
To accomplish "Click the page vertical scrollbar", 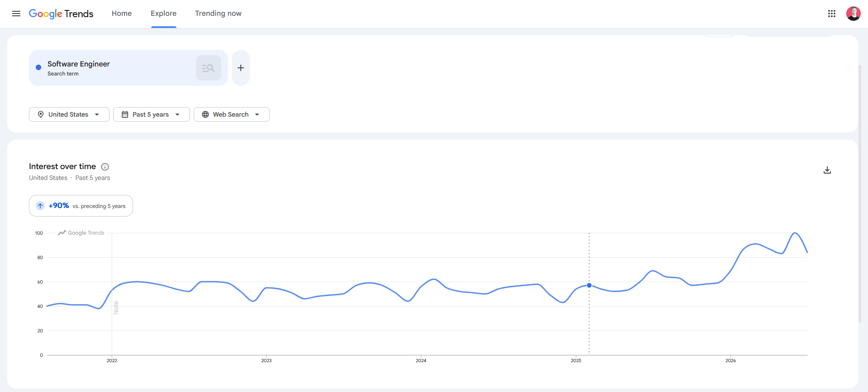I will point(860,194).
